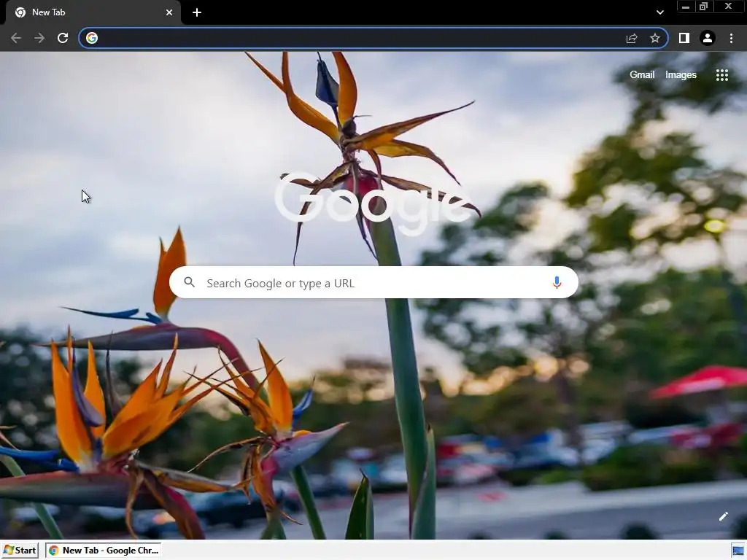
Task: Reload the current page
Action: point(63,38)
